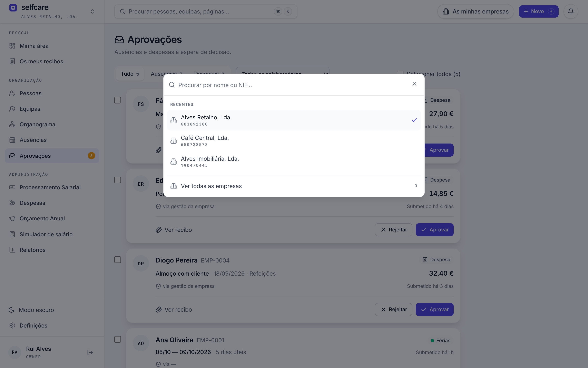Viewport: 588px width, 368px height.
Task: Select the Tudo tab
Action: tap(130, 74)
